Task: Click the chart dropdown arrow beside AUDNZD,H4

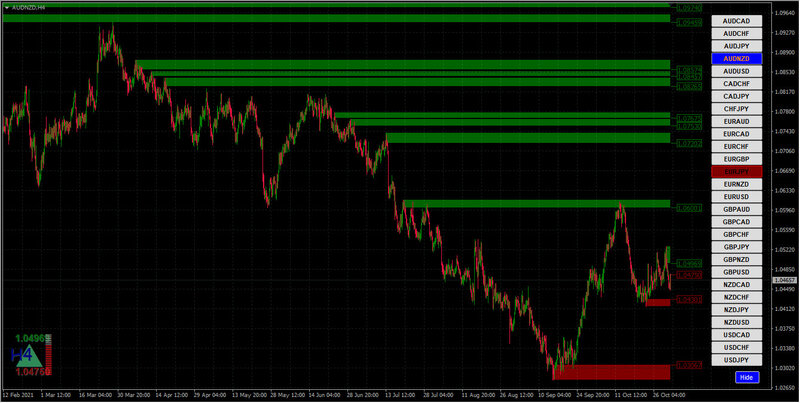Action: (x=7, y=7)
